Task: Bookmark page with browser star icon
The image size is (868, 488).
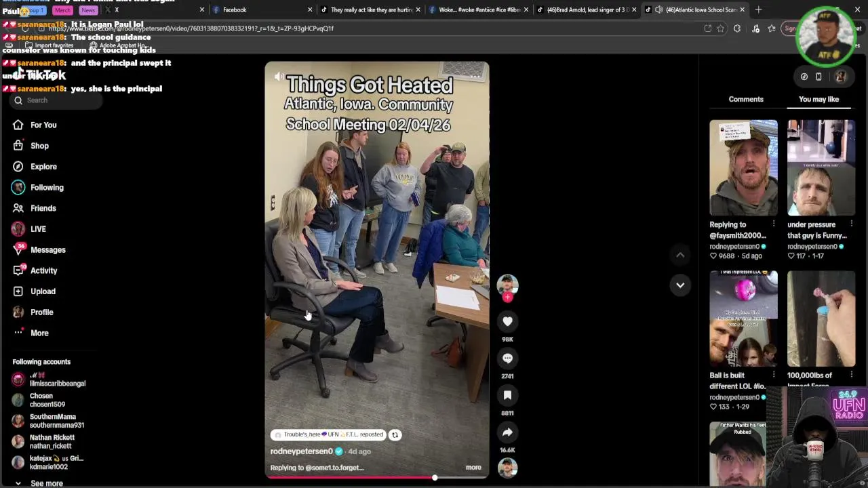Action: tap(720, 28)
